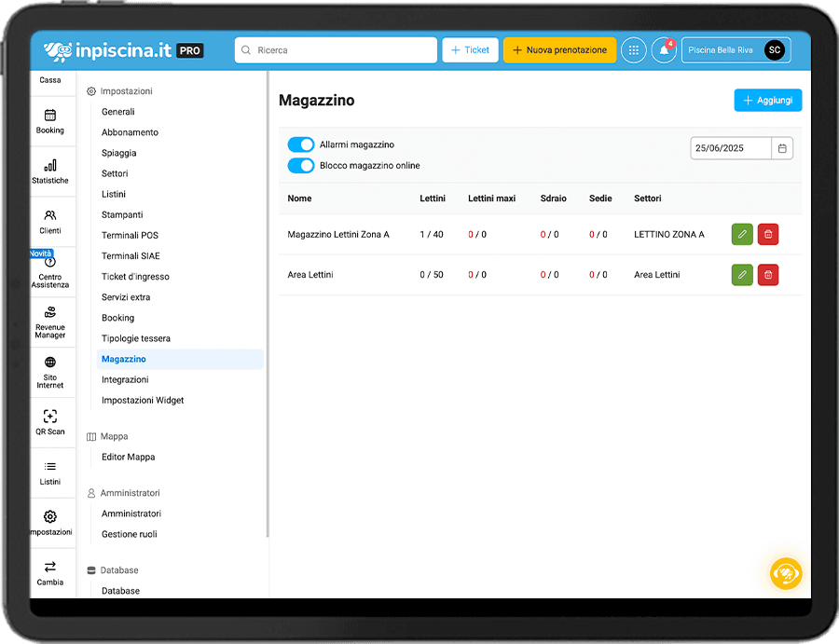Viewport: 839px width, 644px height.
Task: Edit Magazzino Lettini Zona A row
Action: [x=742, y=234]
